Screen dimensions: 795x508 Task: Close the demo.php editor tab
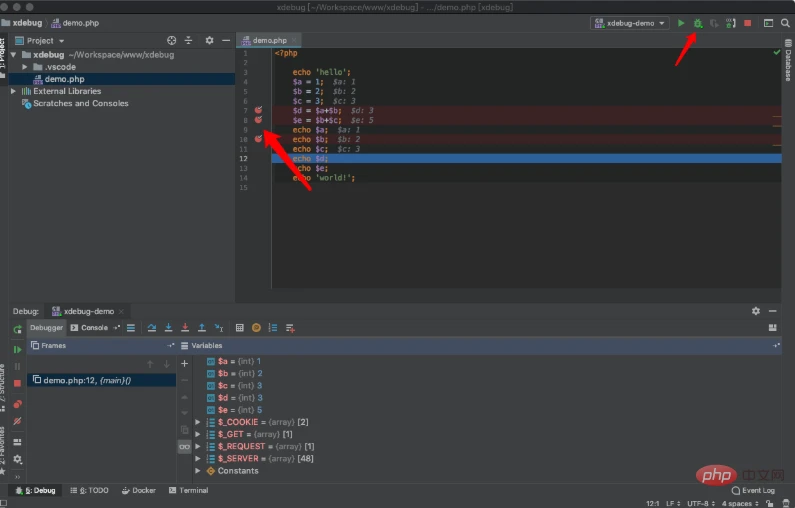294,41
